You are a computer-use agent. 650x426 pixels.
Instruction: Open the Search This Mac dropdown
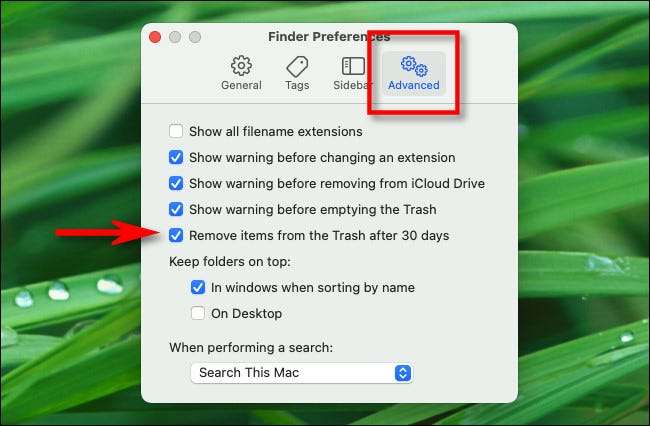pyautogui.click(x=301, y=373)
